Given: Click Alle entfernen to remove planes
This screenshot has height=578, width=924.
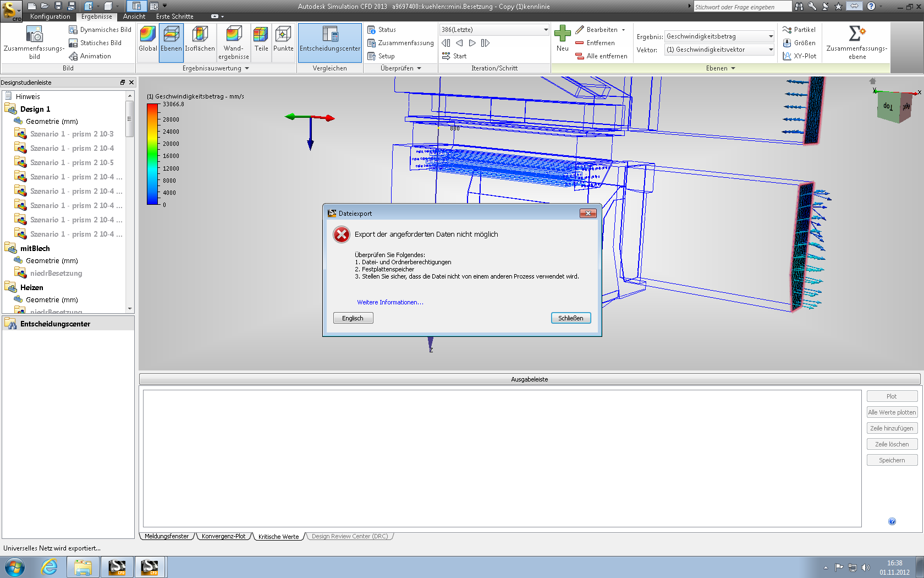Looking at the screenshot, I should point(601,56).
